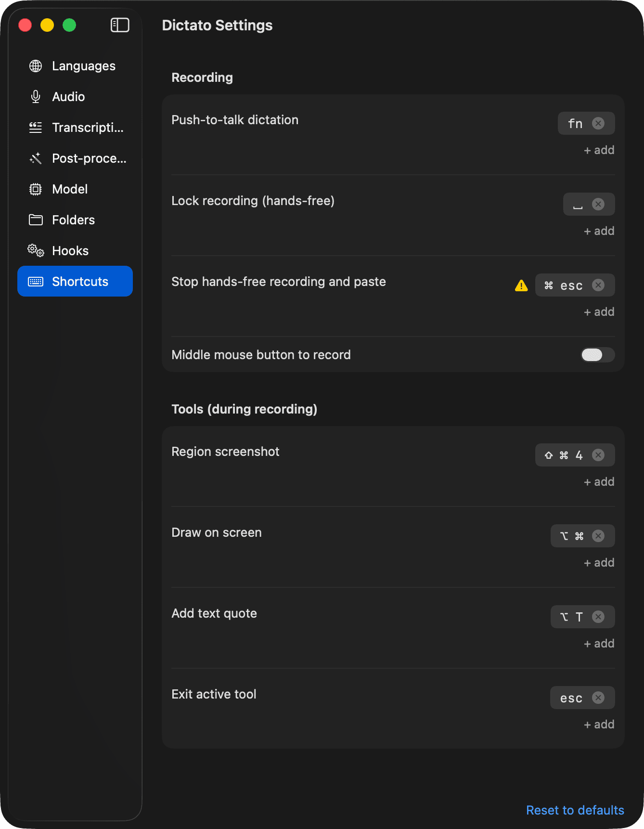Remove the ⌥T add text quote shortcut

[x=598, y=617]
